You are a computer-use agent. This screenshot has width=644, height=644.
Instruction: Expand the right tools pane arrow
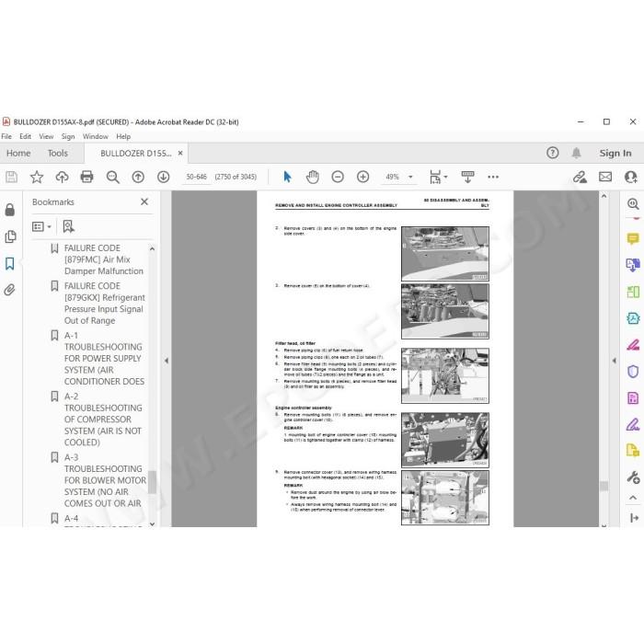pos(614,361)
